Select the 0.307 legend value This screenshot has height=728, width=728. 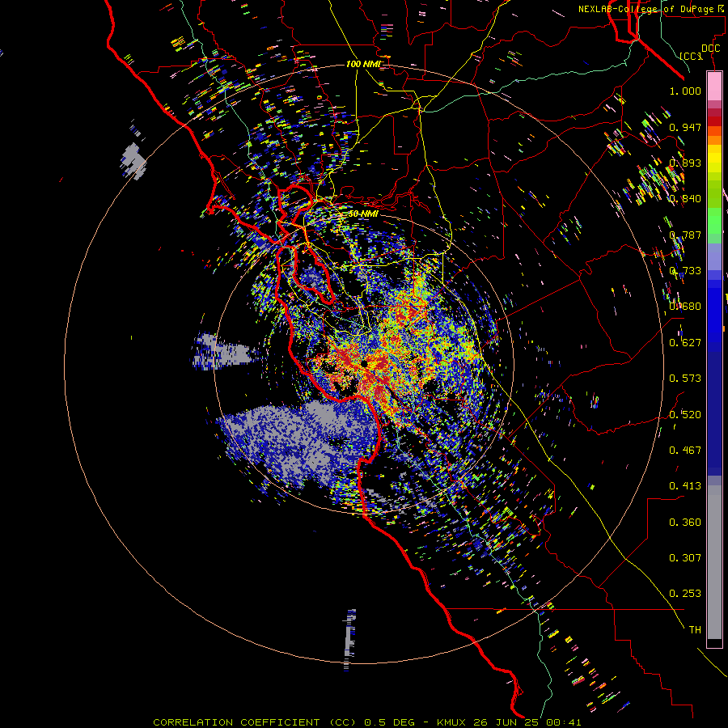point(685,558)
